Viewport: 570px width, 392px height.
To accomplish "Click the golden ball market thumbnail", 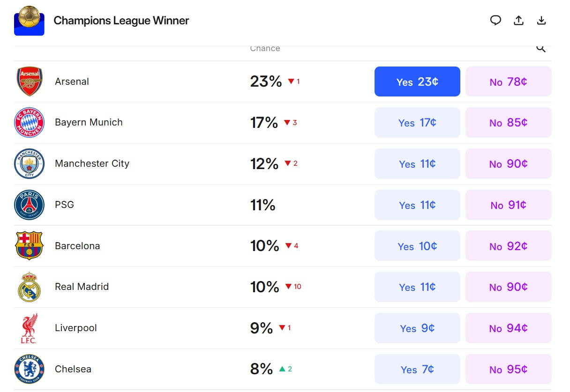I will click(x=29, y=21).
